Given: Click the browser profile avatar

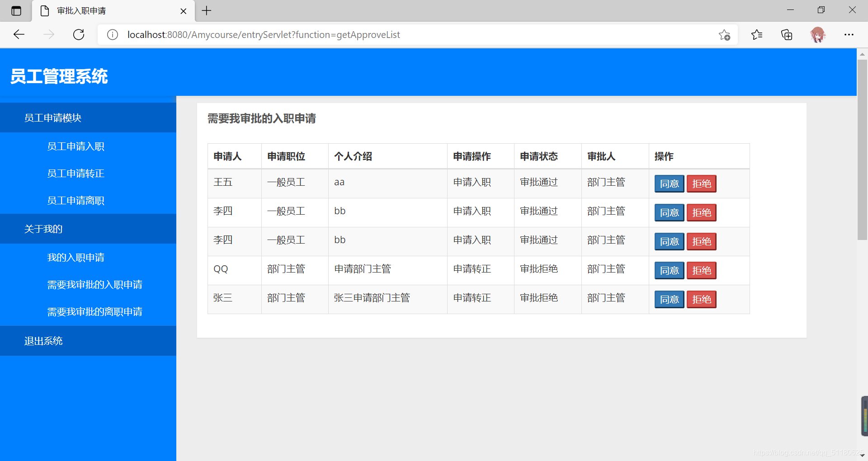Looking at the screenshot, I should 819,34.
